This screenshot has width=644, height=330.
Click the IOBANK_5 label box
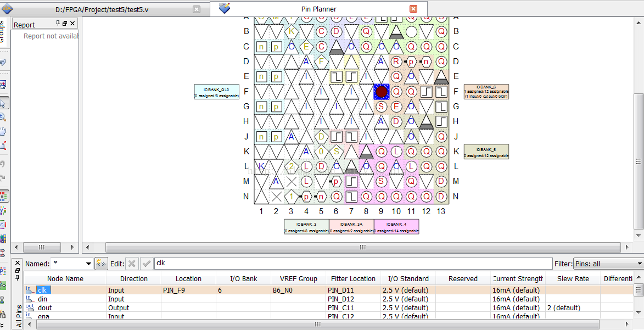(486, 151)
